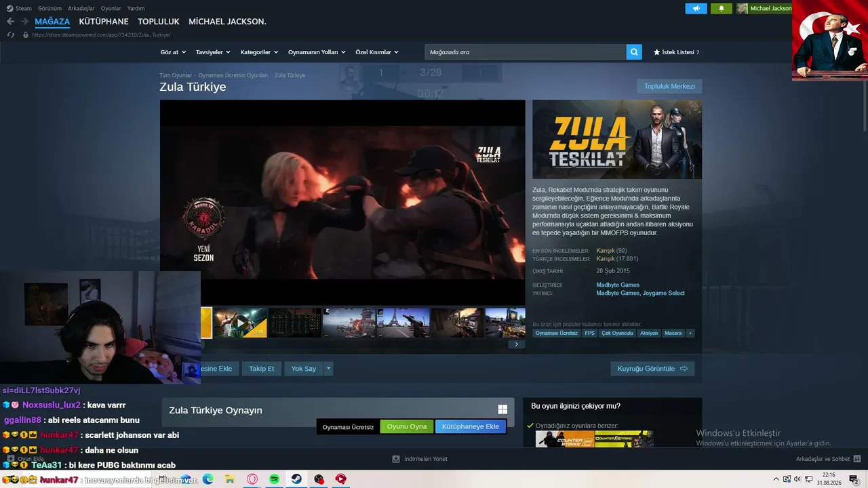Open the Madbyte Games developer link

click(618, 285)
